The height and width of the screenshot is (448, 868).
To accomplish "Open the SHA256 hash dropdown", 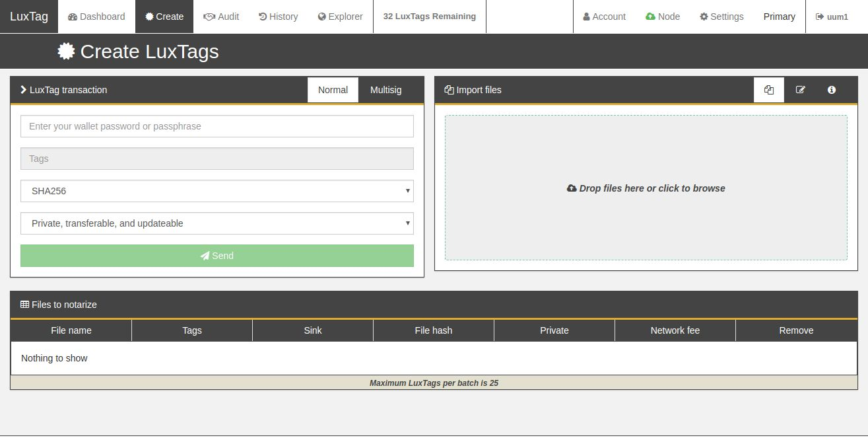I will [217, 191].
